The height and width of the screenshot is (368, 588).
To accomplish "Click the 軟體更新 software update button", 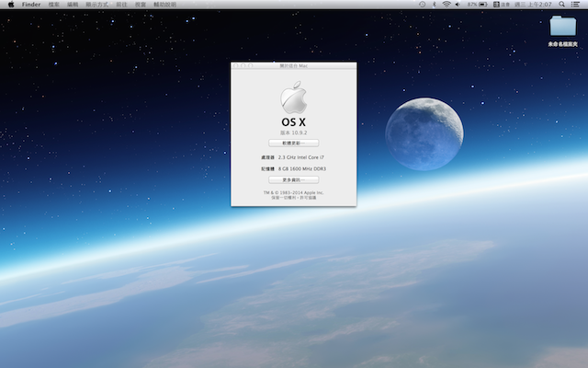I will [x=294, y=144].
